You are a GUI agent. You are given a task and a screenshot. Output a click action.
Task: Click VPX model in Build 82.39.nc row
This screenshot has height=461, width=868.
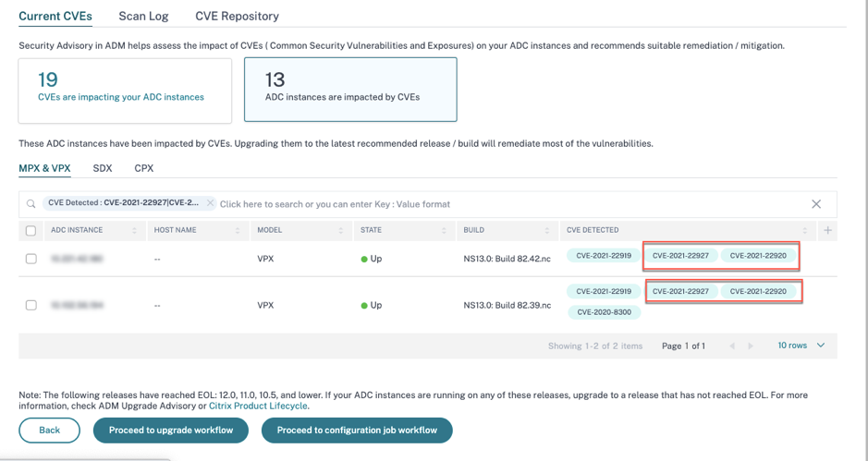point(265,305)
